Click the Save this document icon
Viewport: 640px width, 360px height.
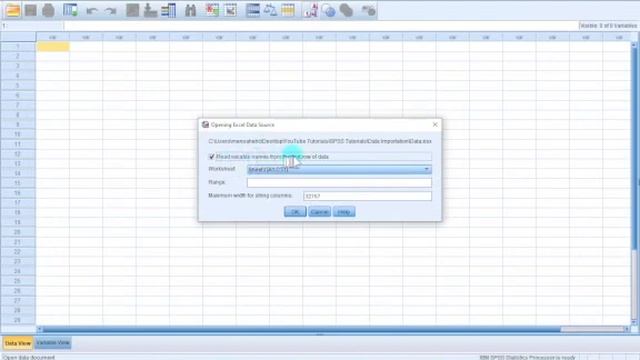click(x=31, y=10)
